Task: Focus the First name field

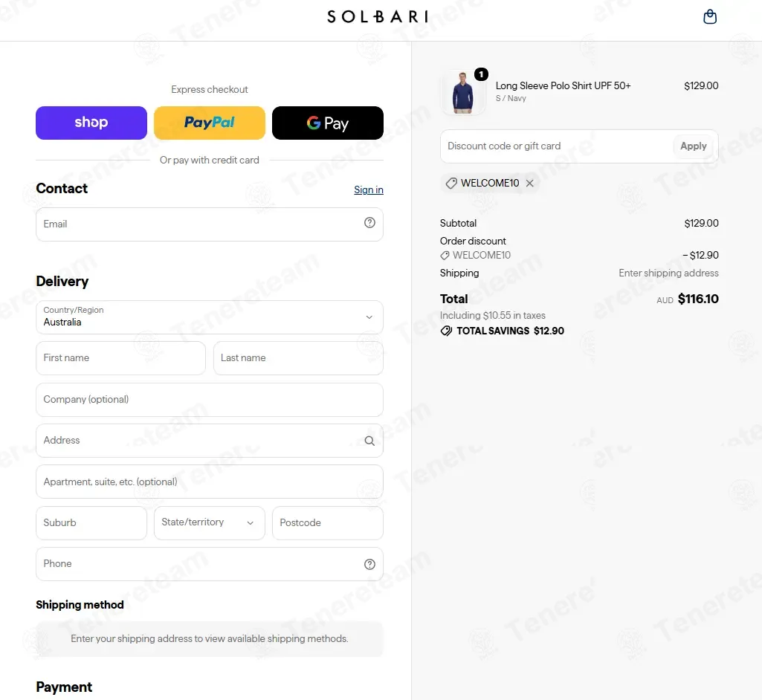Action: (120, 358)
